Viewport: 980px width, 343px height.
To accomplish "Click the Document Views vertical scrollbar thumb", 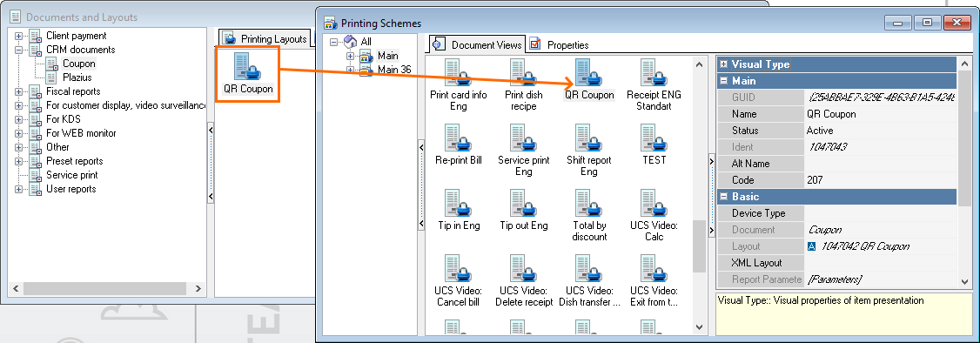I will point(700,246).
